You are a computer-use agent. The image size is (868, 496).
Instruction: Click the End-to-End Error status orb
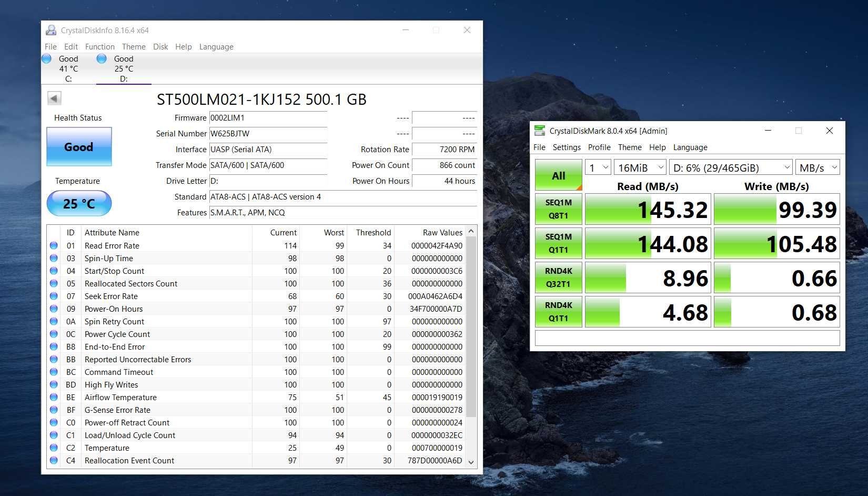(54, 346)
